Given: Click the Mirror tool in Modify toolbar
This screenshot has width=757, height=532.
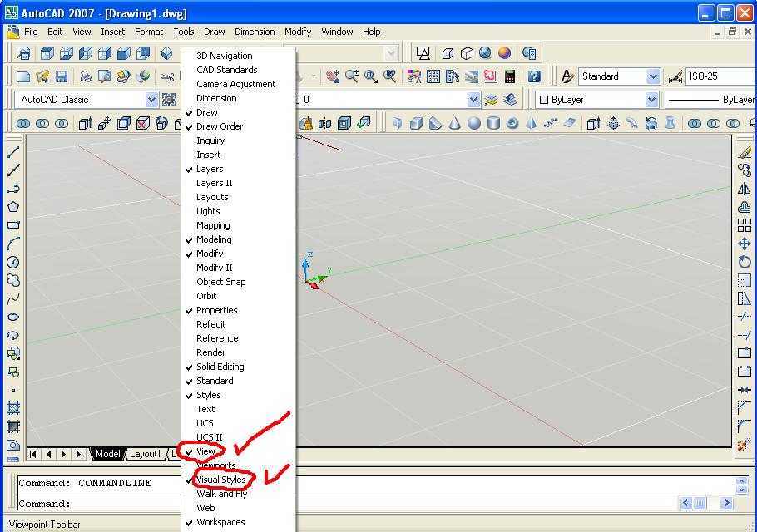Looking at the screenshot, I should pos(745,189).
